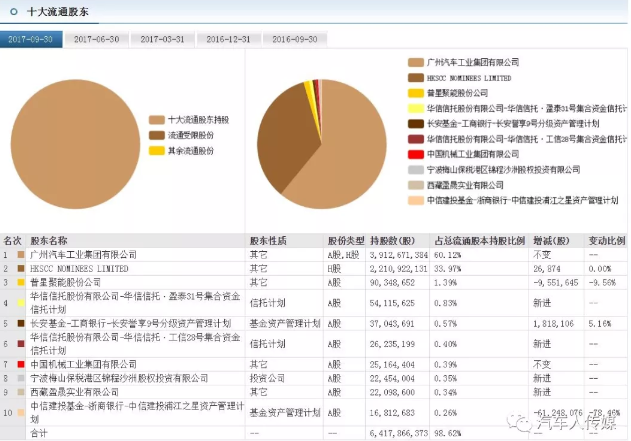Click the 其余流通股份 legend swatch
The width and height of the screenshot is (631, 441).
157,151
